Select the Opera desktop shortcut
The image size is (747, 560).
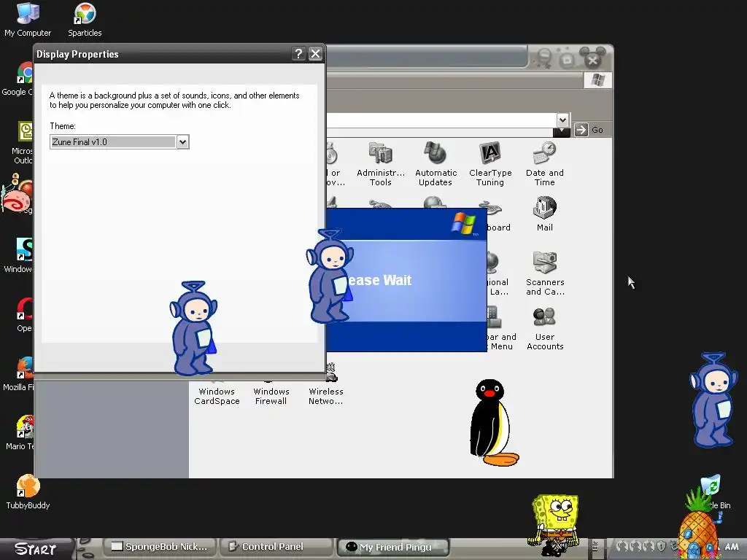24,315
